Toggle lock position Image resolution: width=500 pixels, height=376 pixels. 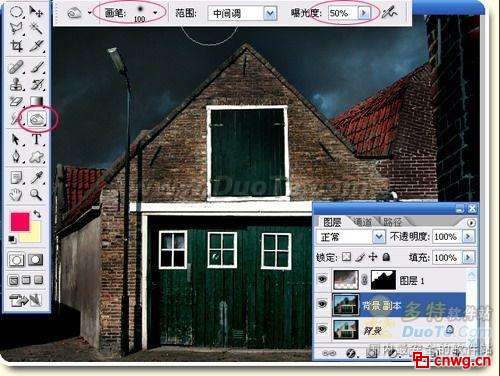click(x=373, y=257)
